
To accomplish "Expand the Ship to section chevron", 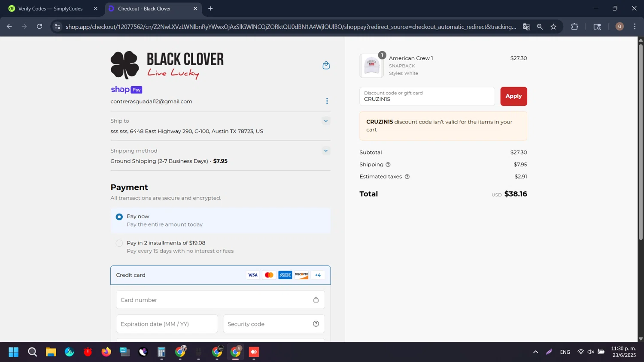I will point(326,121).
